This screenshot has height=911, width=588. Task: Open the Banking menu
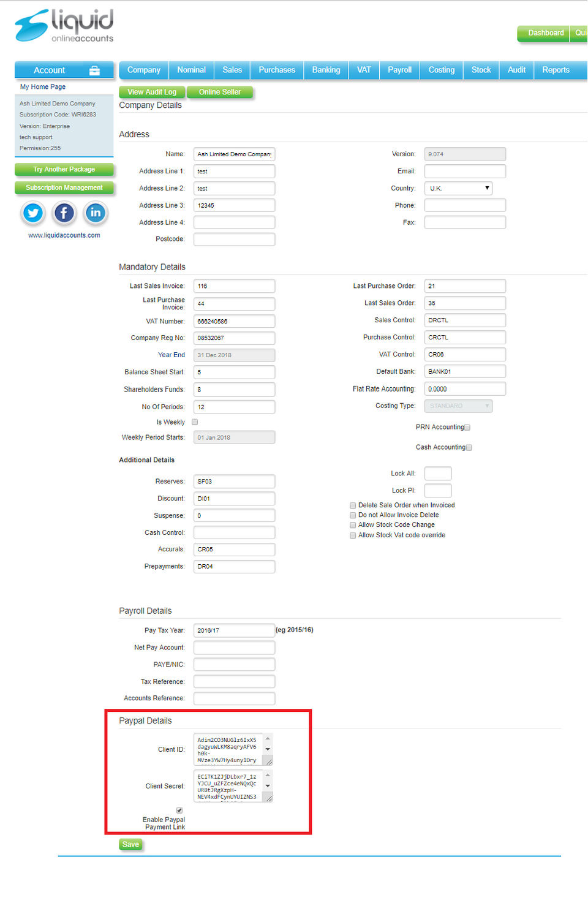(326, 70)
